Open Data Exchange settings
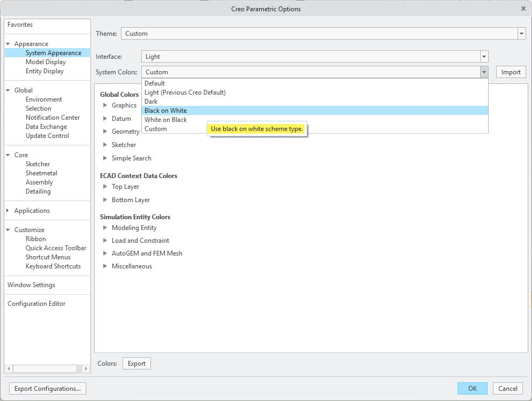This screenshot has width=532, height=401. (46, 127)
